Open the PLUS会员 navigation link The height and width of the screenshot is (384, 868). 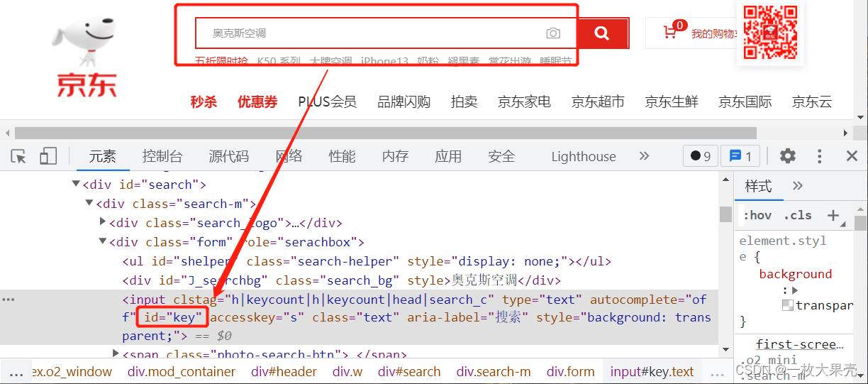(x=327, y=102)
